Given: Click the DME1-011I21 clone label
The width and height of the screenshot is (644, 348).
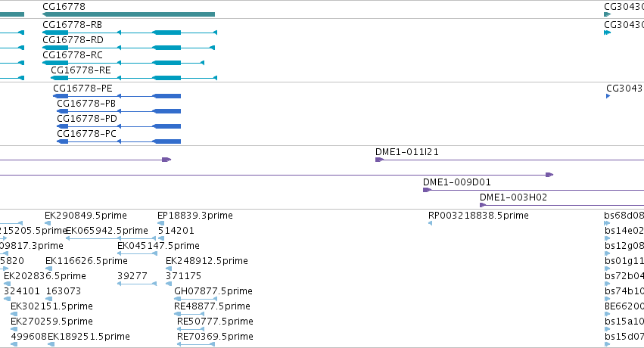Looking at the screenshot, I should 407,152.
